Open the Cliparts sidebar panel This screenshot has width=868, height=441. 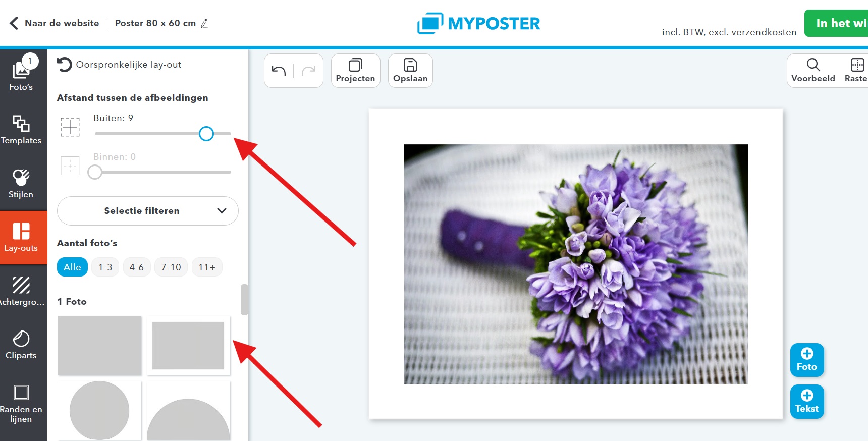21,345
